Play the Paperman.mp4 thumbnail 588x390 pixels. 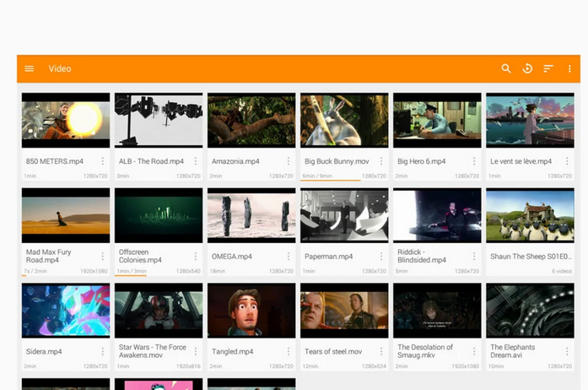[344, 215]
